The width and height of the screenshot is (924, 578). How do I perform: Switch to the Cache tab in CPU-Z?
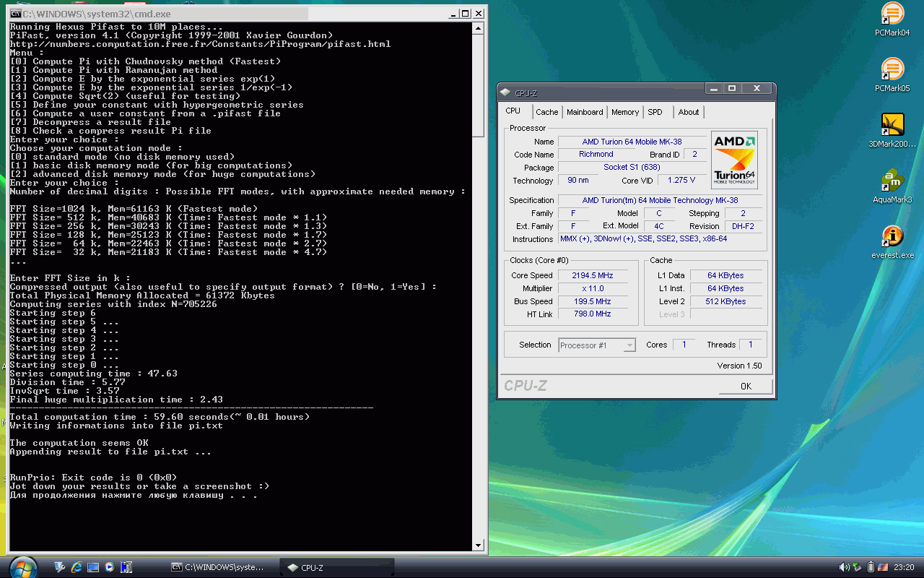[547, 112]
